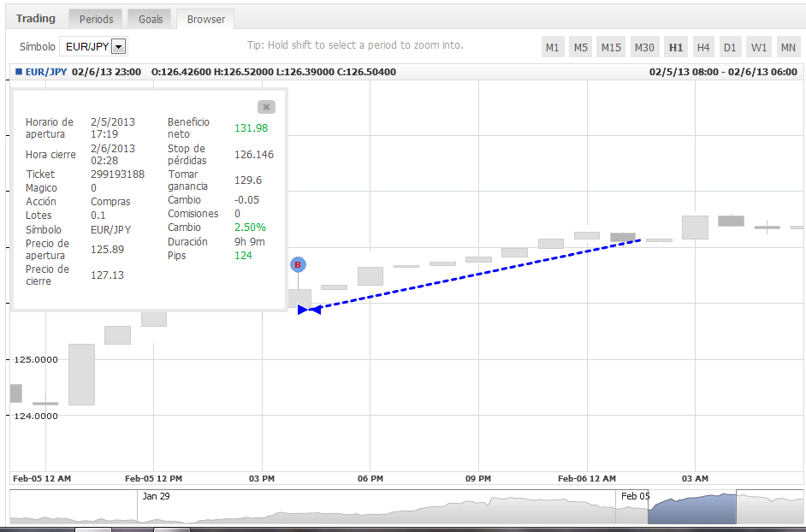Select the Browser tab
806x532 pixels.
pos(205,20)
